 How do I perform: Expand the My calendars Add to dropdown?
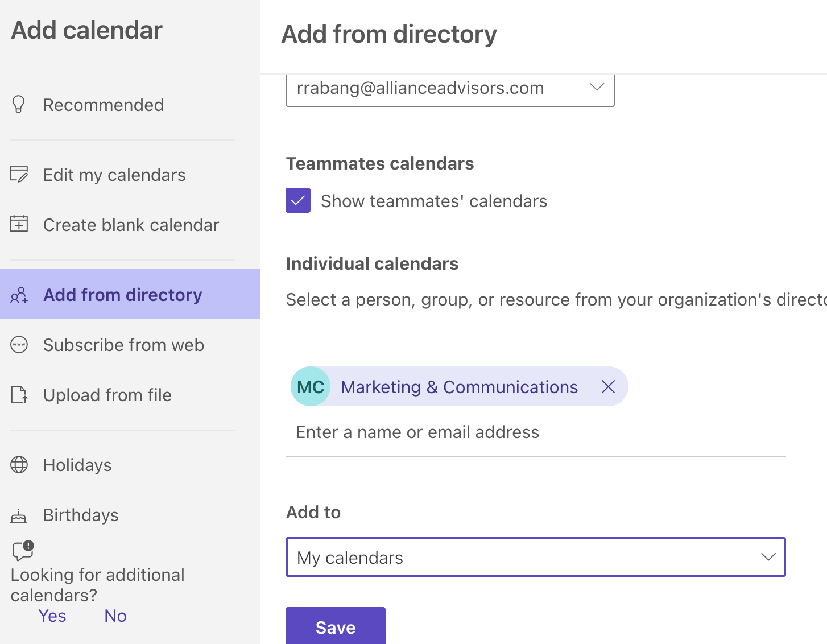(535, 557)
